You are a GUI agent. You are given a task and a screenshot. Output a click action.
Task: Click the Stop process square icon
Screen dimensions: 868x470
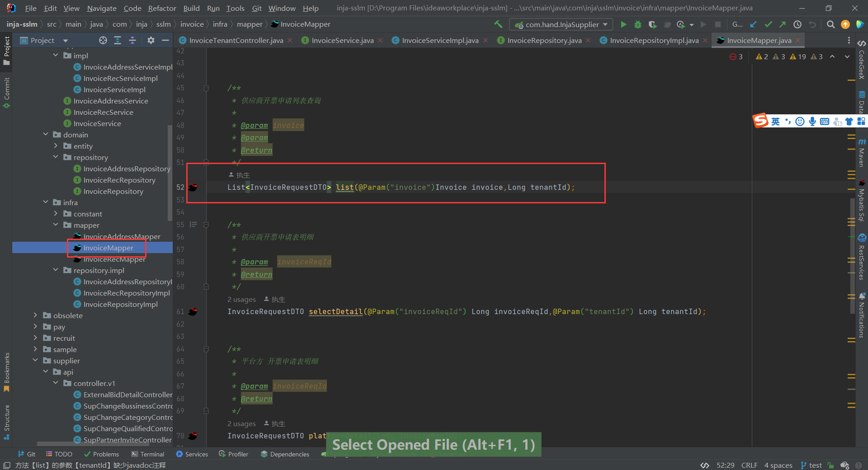pyautogui.click(x=718, y=24)
